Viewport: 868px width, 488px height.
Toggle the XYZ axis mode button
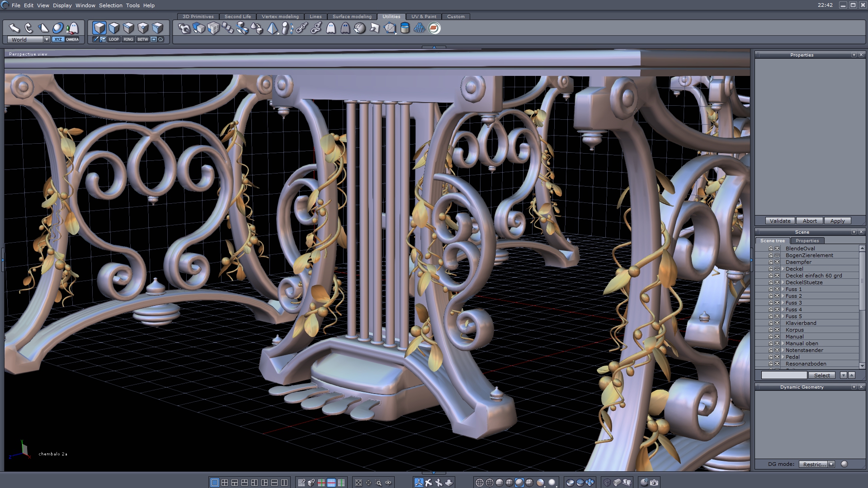point(58,39)
